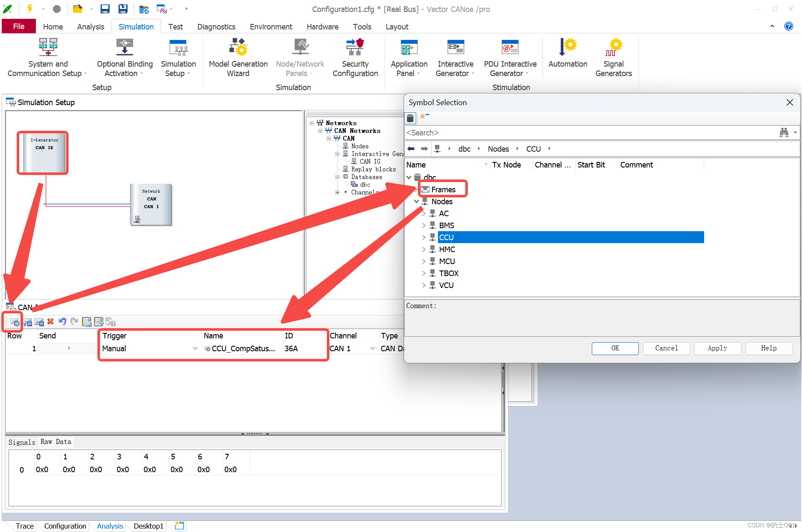
Task: Open Signal Generators
Action: point(614,58)
